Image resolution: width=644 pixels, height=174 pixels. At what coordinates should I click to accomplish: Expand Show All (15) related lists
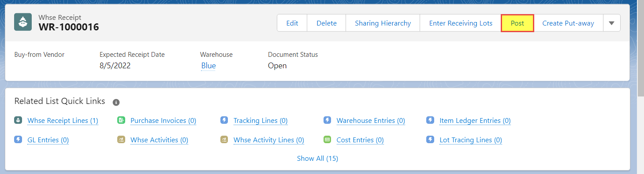(x=317, y=158)
